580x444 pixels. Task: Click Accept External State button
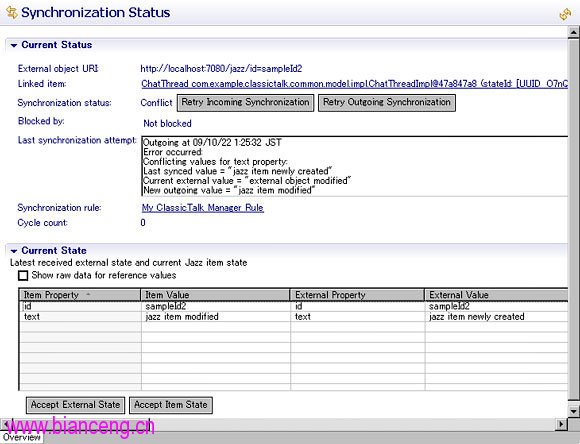(75, 405)
